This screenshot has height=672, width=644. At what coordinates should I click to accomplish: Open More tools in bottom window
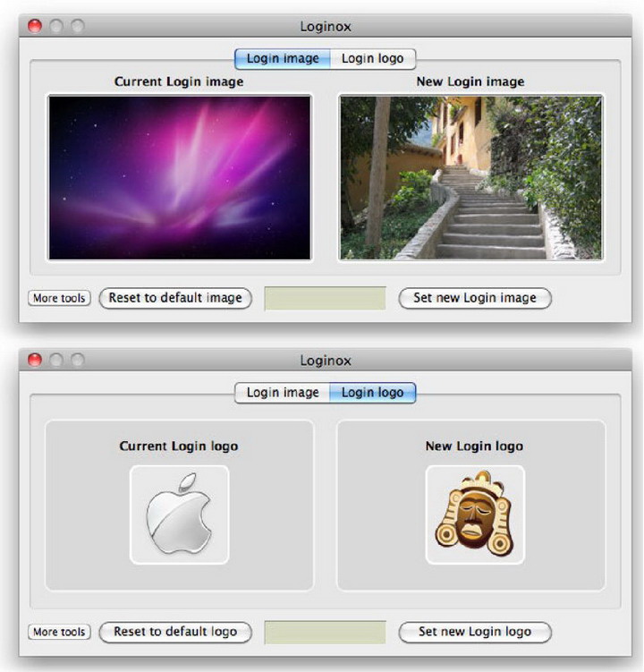click(x=59, y=632)
